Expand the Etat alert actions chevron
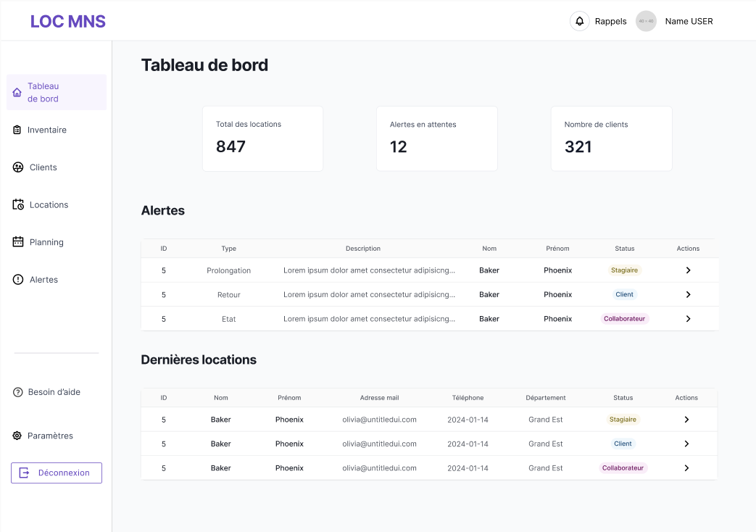Image resolution: width=756 pixels, height=532 pixels. tap(688, 318)
